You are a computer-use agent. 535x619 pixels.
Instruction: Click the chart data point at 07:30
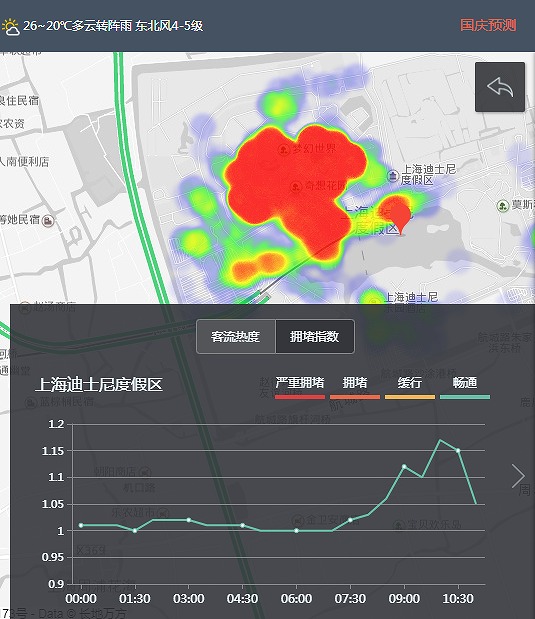tap(350, 520)
